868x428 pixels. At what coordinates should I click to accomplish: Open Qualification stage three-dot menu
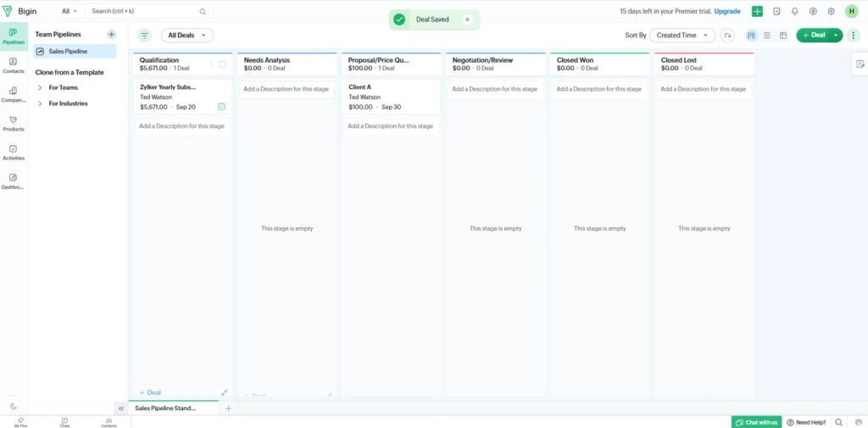[x=211, y=64]
